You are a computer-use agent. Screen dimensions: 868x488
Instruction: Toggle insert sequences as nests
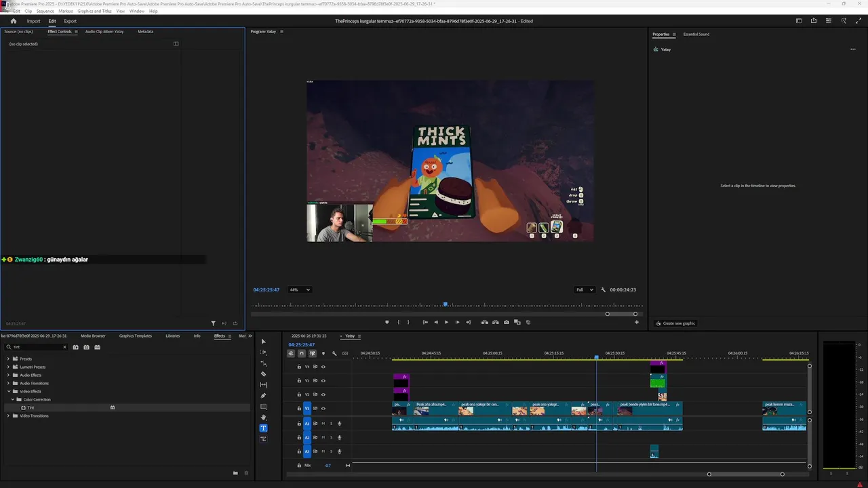[291, 353]
